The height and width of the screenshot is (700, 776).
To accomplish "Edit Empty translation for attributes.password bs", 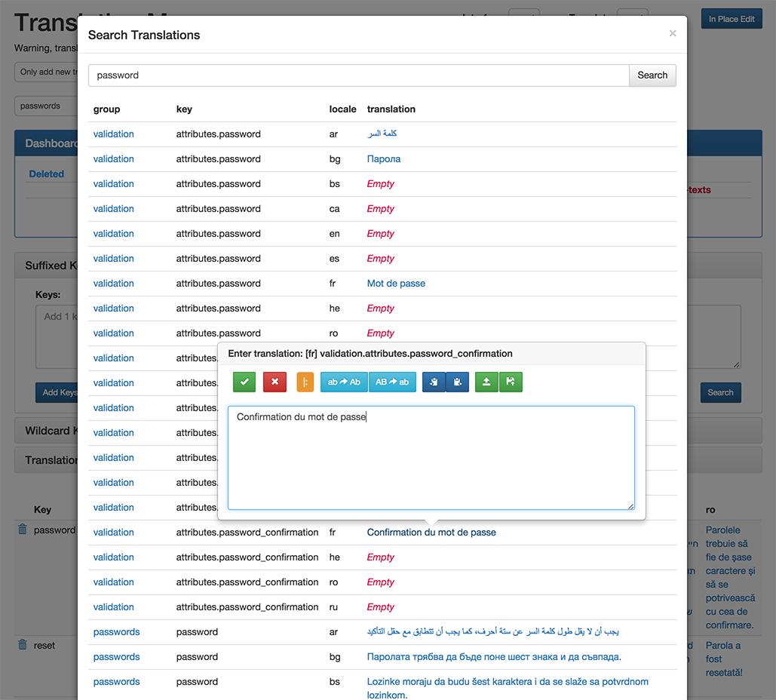I will (381, 183).
